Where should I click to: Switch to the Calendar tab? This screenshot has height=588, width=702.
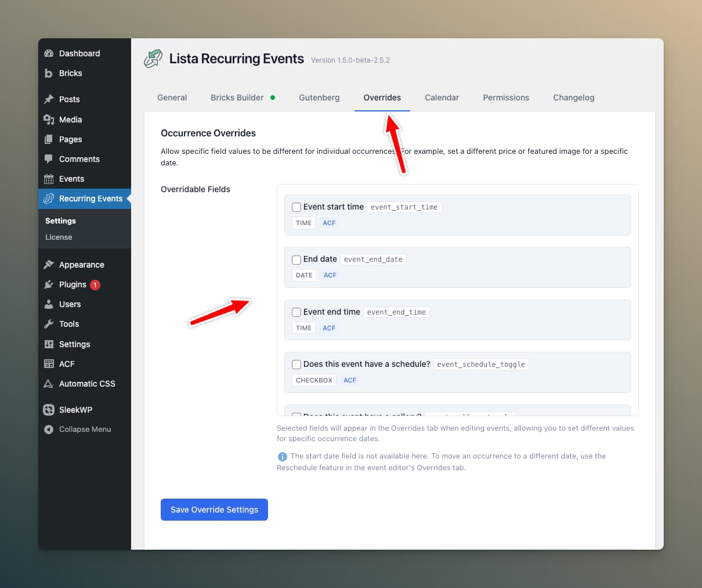(442, 98)
